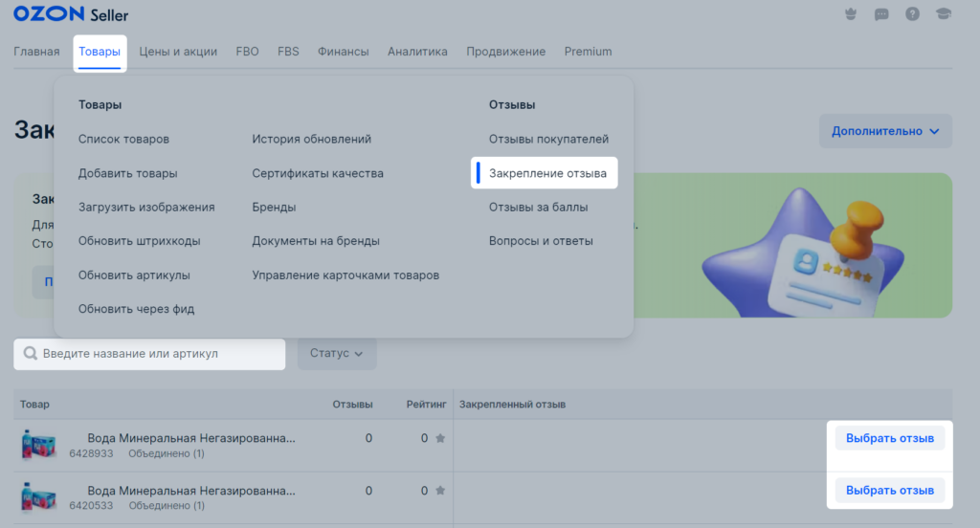Open product 6420533 thumbnail image
This screenshot has width=980, height=528.
pyautogui.click(x=38, y=497)
